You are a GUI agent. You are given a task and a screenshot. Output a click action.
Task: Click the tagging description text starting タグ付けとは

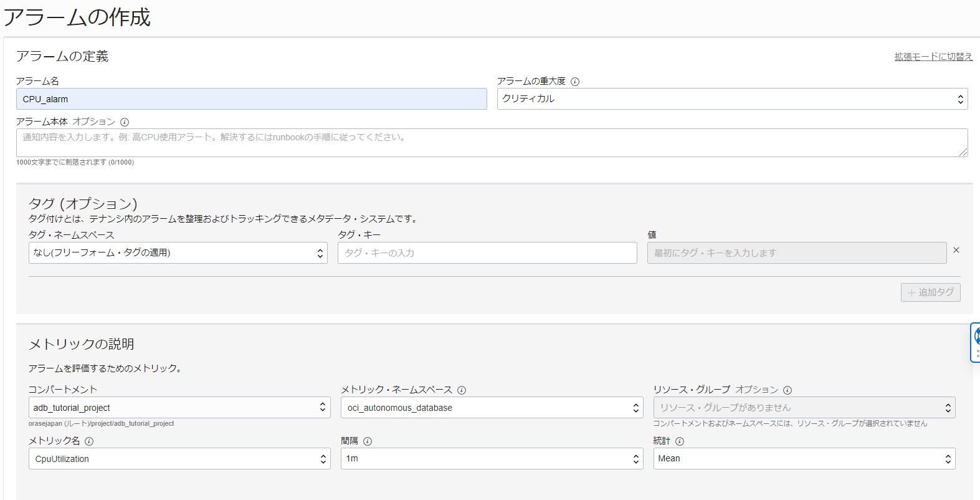click(x=224, y=219)
